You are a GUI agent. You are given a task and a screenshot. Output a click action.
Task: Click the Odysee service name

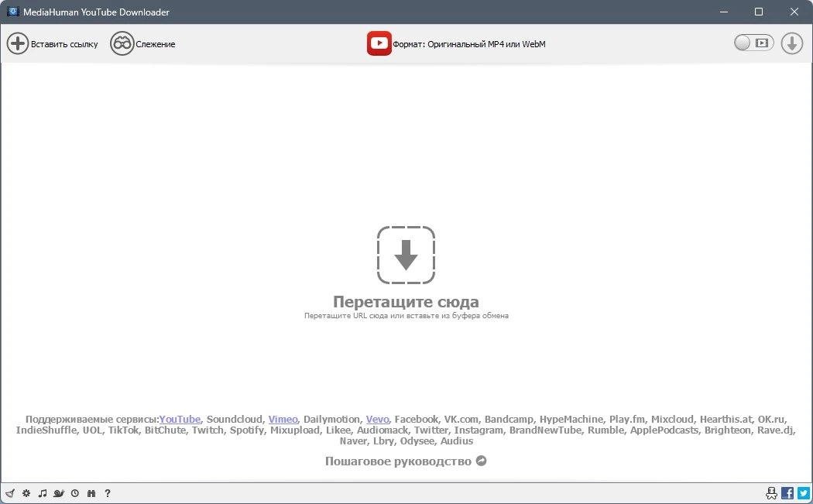pos(417,441)
